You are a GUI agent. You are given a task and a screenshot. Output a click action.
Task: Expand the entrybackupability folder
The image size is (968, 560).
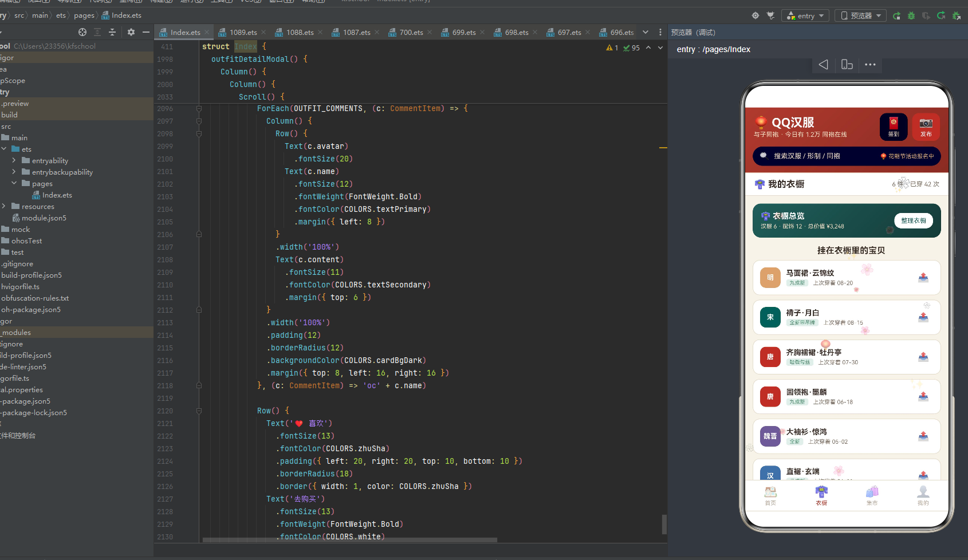coord(14,172)
